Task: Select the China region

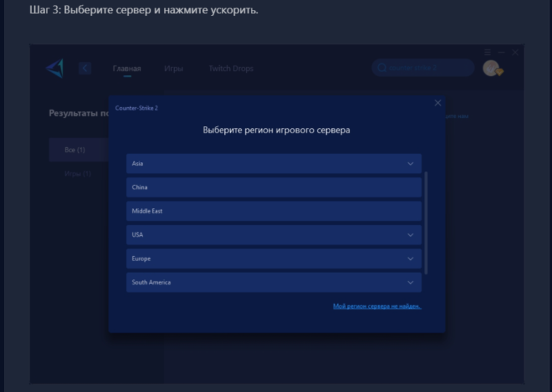Action: coord(274,187)
